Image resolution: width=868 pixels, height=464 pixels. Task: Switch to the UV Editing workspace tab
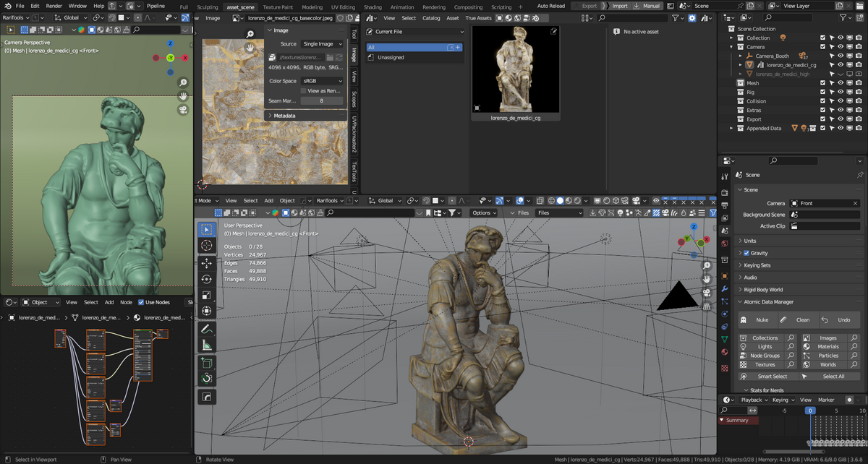pyautogui.click(x=343, y=7)
